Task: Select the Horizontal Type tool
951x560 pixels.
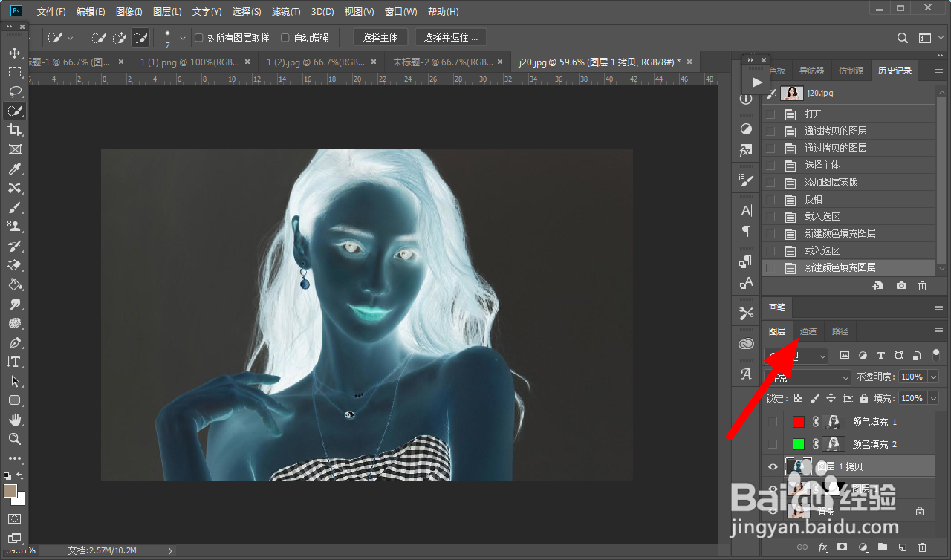Action: coord(14,362)
